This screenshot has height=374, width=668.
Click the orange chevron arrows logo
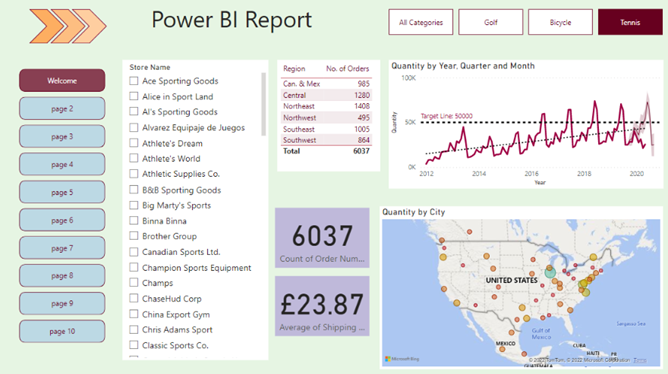coord(68,26)
